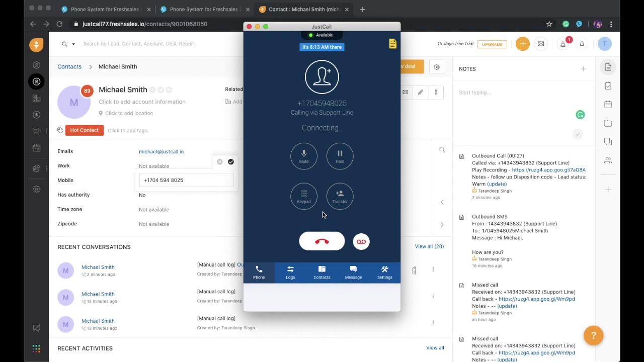Open options for the 2 minutes ago conversation
The width and height of the screenshot is (644, 362).
click(x=433, y=270)
